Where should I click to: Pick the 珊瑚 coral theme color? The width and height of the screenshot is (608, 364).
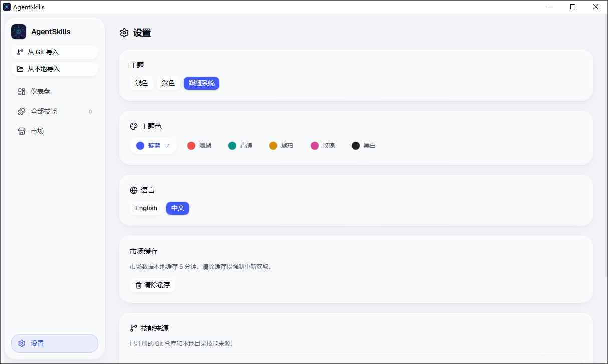(x=199, y=145)
